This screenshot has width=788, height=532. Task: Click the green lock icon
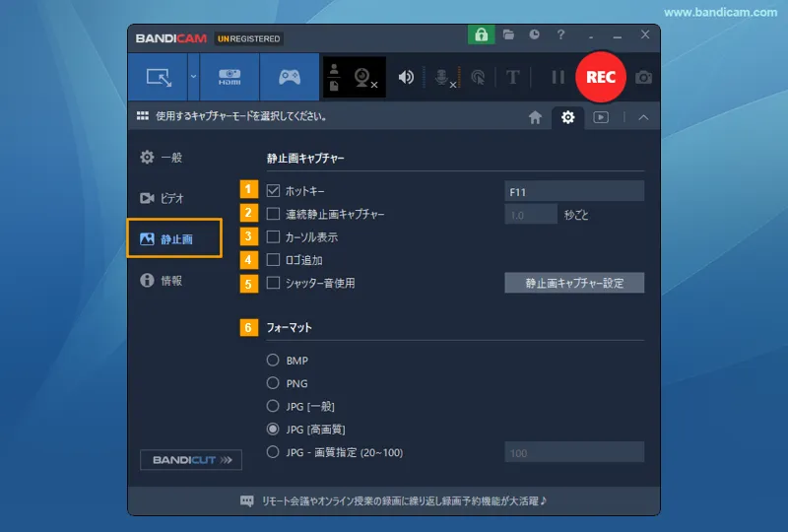481,34
